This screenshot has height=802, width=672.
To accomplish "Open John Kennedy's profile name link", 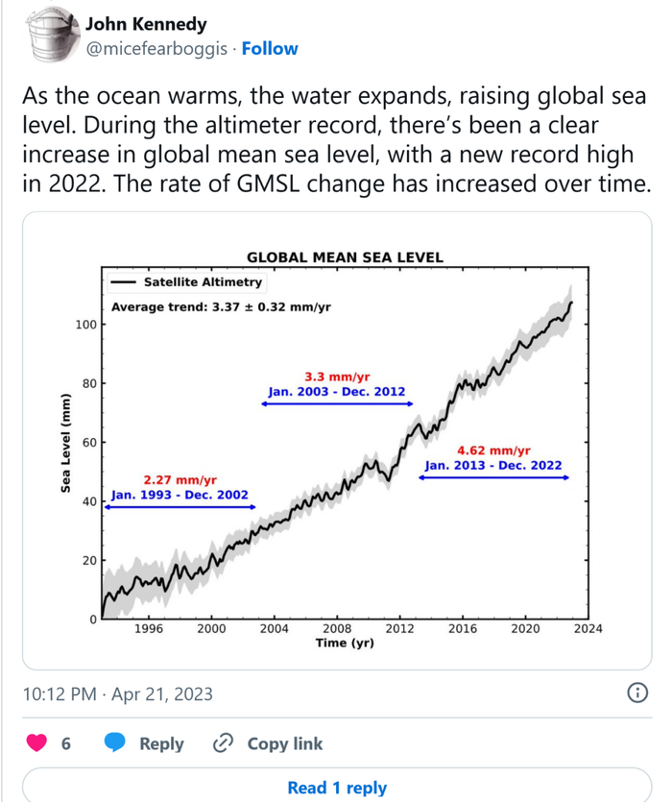I will pos(145,24).
